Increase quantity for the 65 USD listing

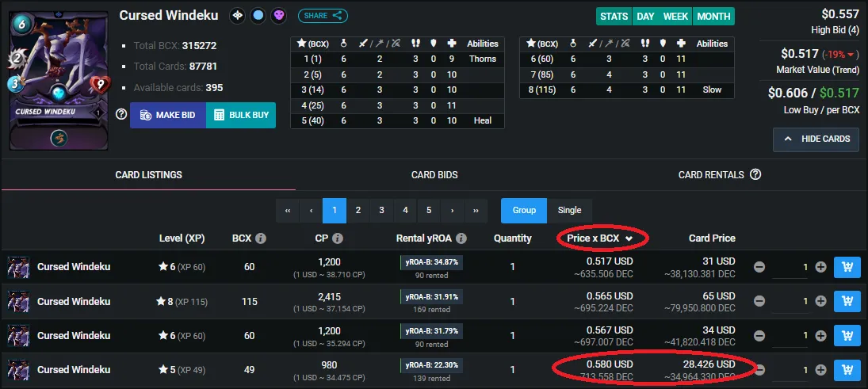[821, 302]
